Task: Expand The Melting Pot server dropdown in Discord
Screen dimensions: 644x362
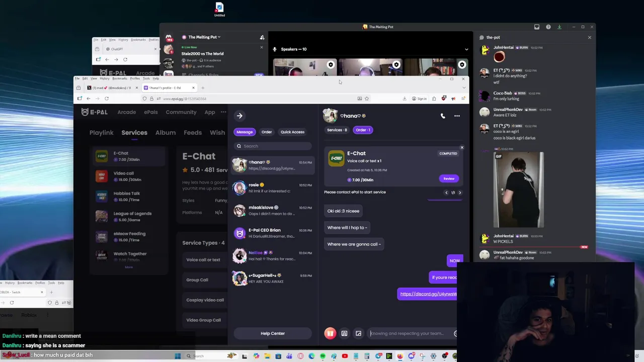Action: (204, 37)
